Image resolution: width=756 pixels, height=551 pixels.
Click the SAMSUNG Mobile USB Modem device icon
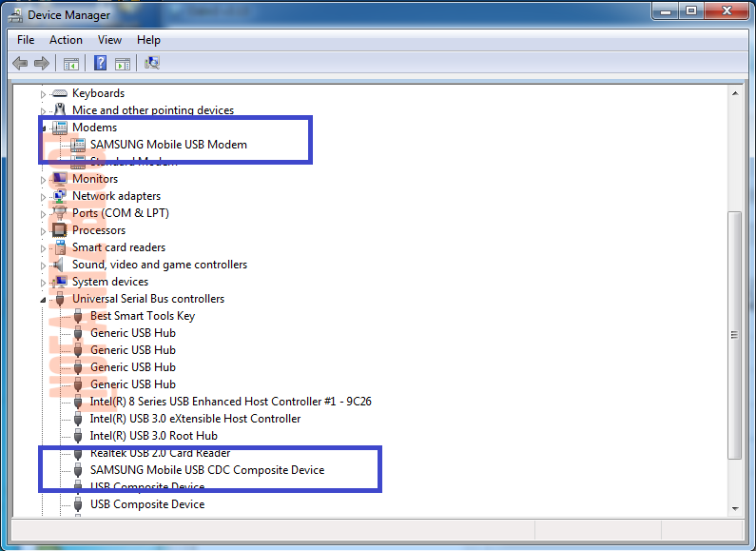[x=78, y=145]
